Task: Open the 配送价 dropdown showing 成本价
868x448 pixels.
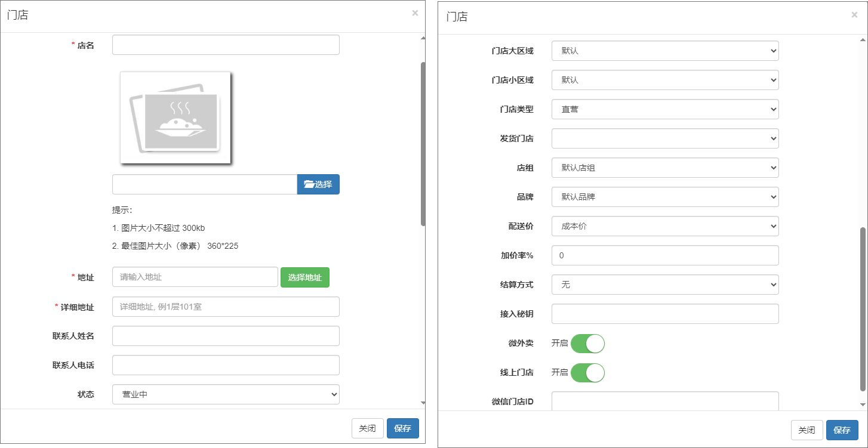Action: pos(665,227)
